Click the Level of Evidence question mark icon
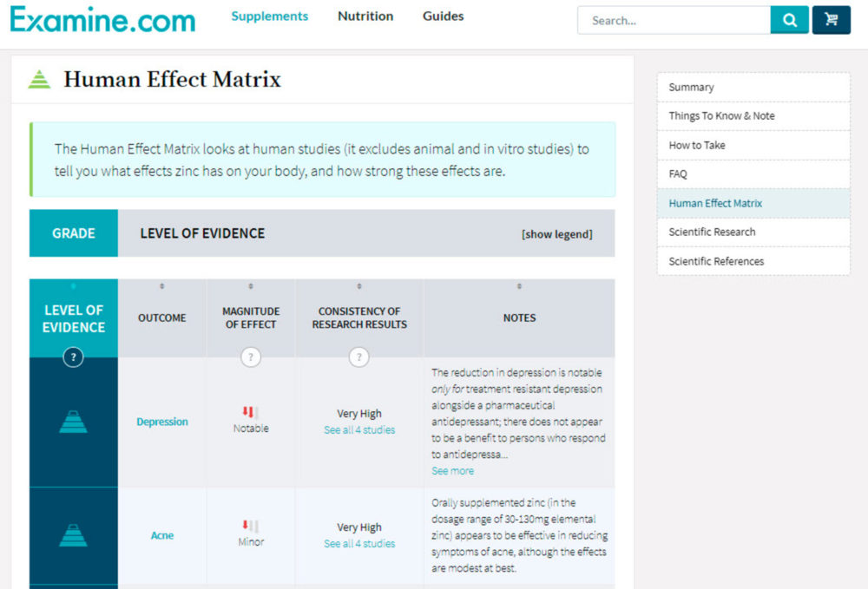Screen dimensions: 868x589 tap(73, 357)
